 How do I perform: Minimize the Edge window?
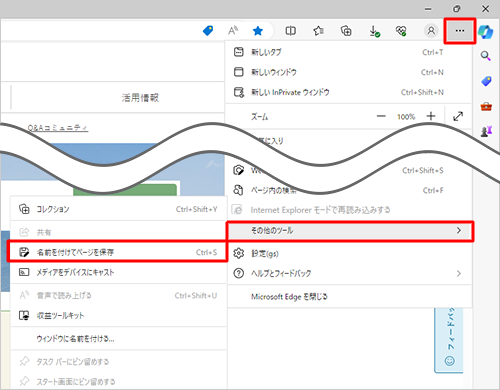click(x=428, y=9)
